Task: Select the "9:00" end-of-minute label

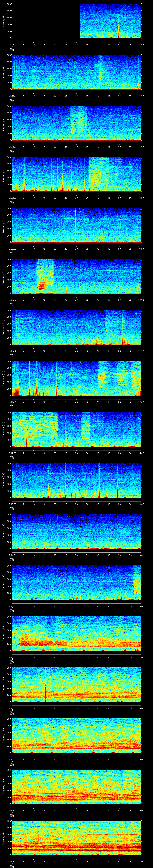Action: (141, 248)
